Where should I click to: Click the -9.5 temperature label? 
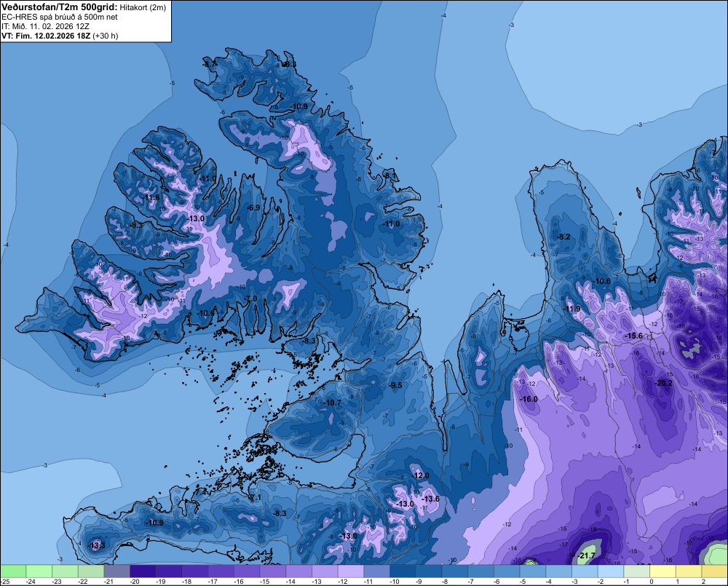click(395, 385)
